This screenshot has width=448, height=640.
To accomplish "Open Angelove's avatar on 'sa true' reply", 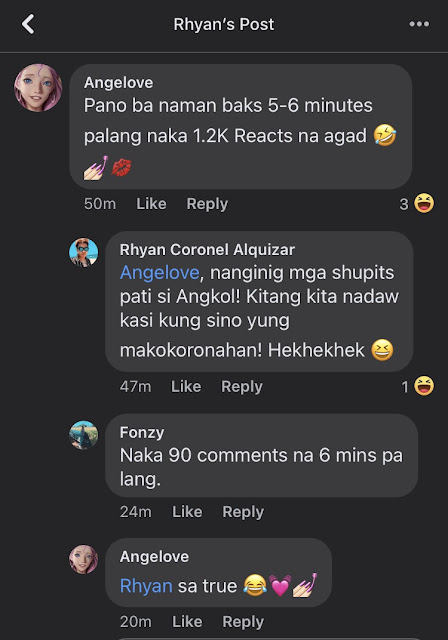I will [84, 559].
